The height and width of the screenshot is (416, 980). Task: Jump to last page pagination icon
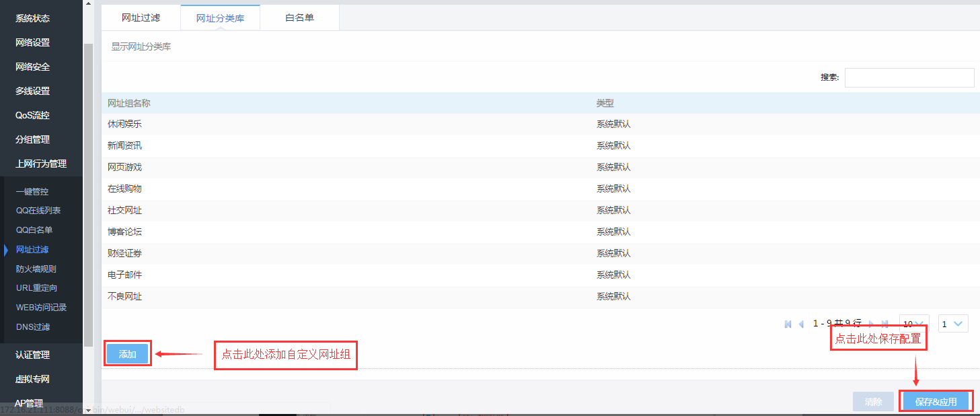tap(885, 324)
